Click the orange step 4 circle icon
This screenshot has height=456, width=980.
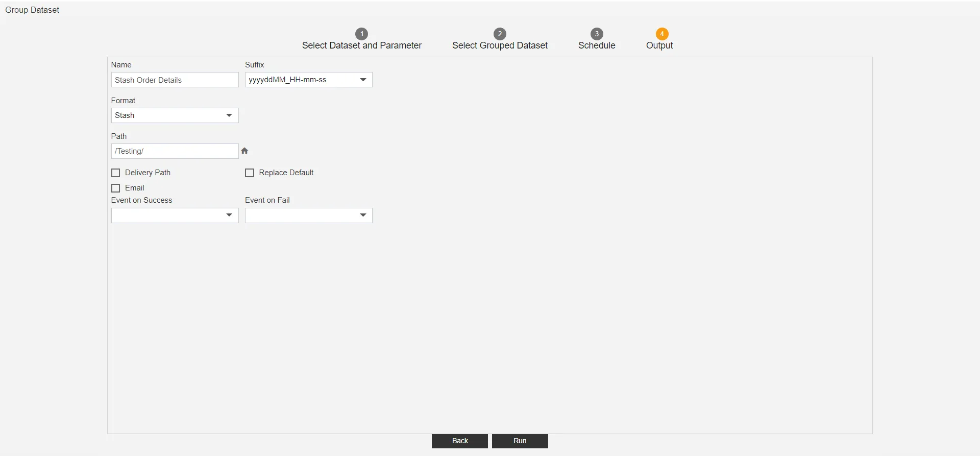(662, 34)
